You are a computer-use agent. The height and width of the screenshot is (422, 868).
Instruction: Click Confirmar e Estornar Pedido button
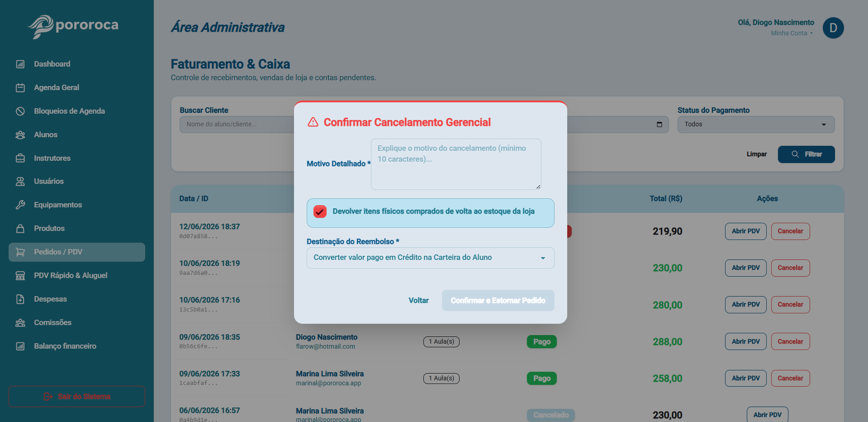coord(498,301)
